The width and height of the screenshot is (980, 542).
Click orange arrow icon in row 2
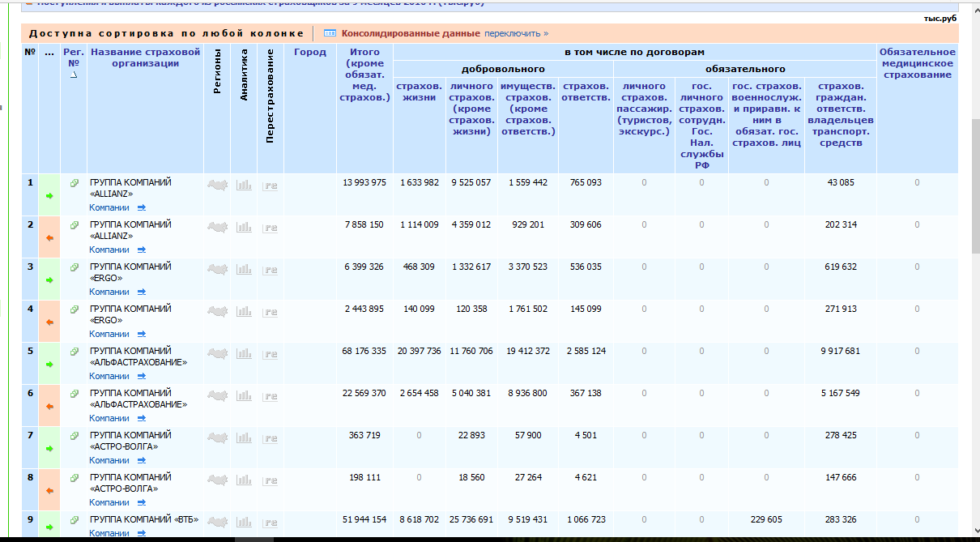(x=49, y=237)
